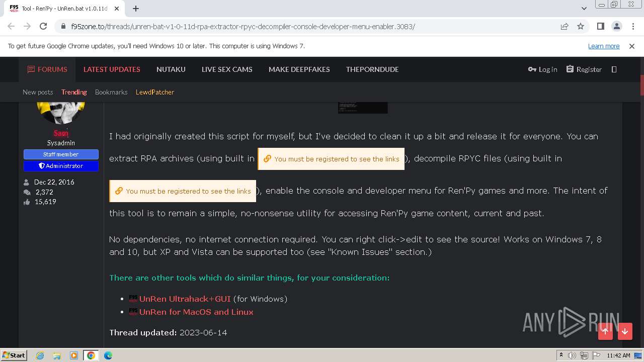Click the scroll-to-bottom arrow button
This screenshot has height=362, width=644.
click(x=625, y=331)
